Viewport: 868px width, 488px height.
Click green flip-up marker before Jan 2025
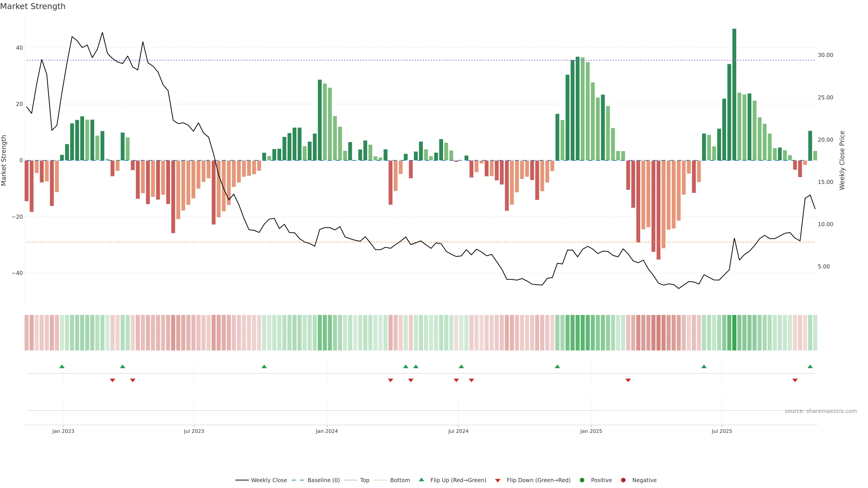(x=557, y=366)
